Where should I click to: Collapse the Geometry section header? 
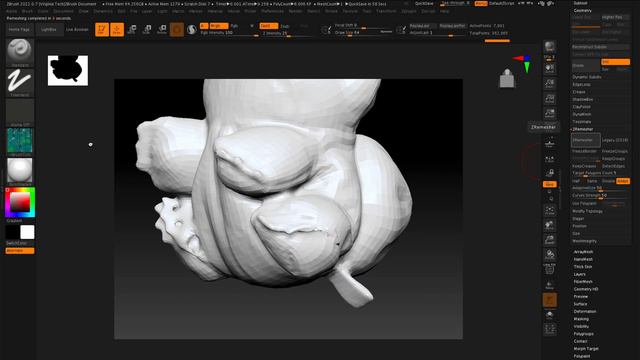[582, 10]
